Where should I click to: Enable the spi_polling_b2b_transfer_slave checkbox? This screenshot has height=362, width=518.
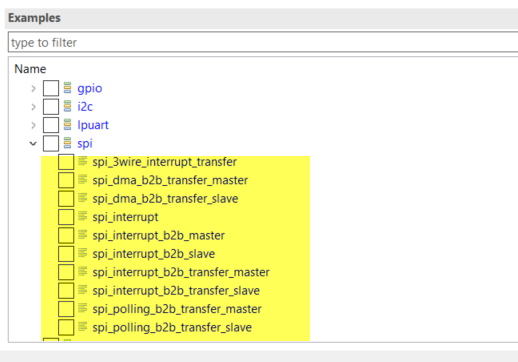pyautogui.click(x=66, y=327)
